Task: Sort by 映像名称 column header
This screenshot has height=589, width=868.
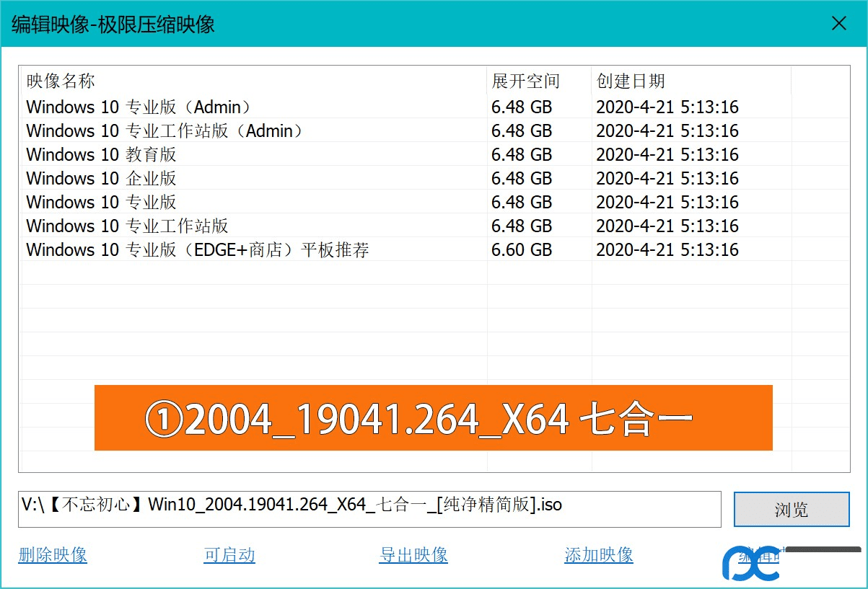Action: pyautogui.click(x=254, y=81)
